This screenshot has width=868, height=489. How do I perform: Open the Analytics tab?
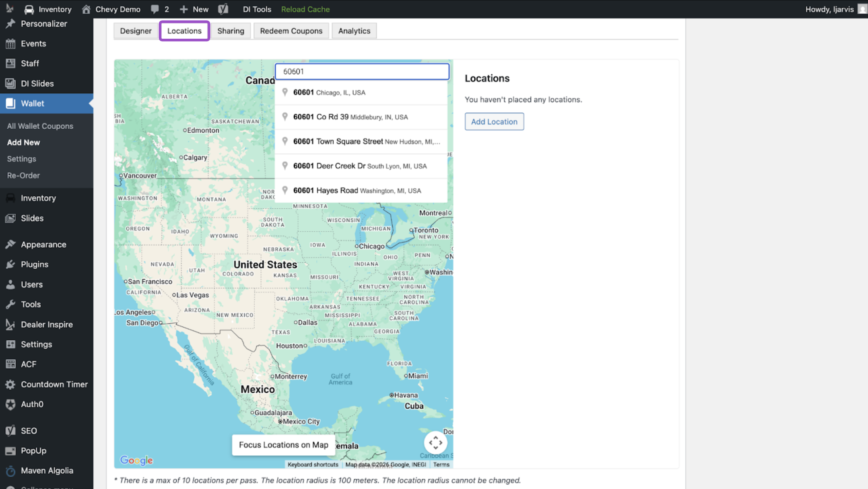tap(354, 31)
